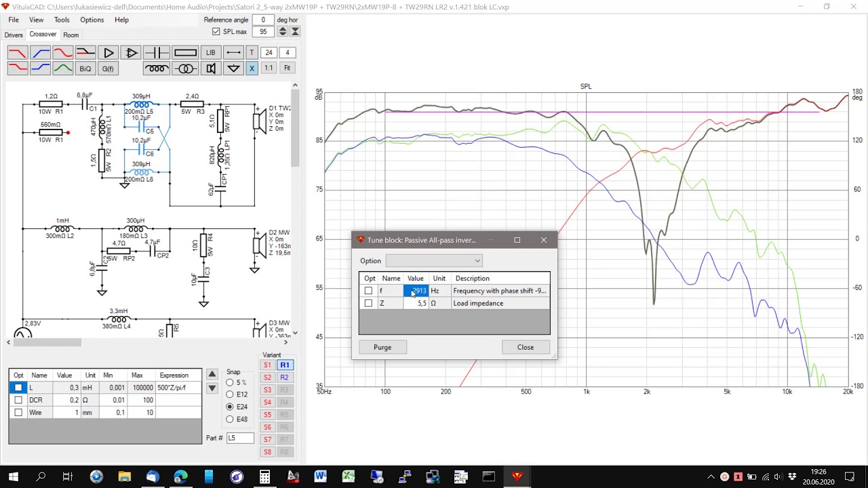Image resolution: width=868 pixels, height=488 pixels.
Task: Check the Opt box for L parameter
Action: click(18, 388)
